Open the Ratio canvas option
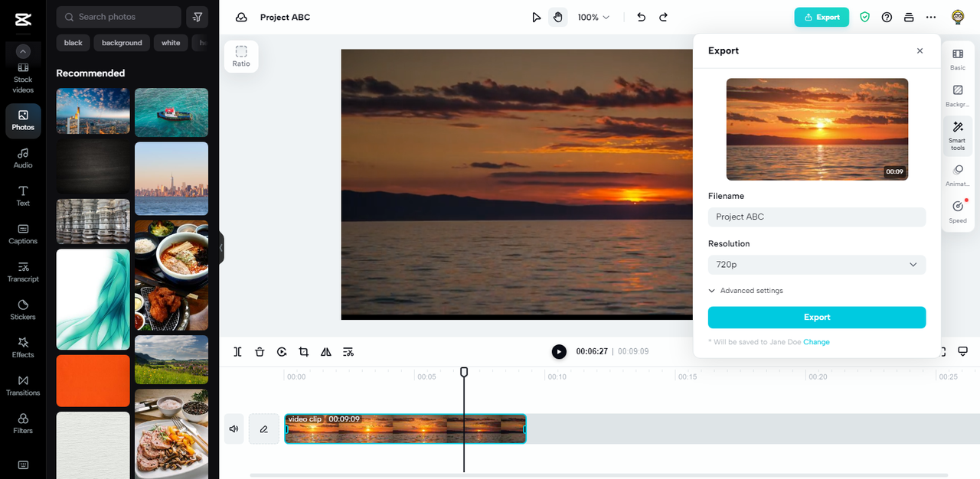 (x=241, y=57)
